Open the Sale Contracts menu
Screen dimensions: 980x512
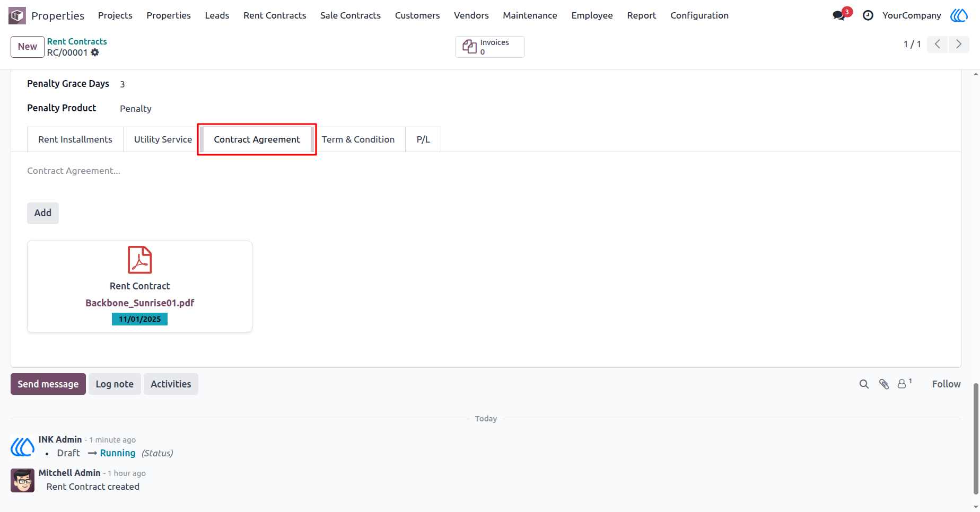tap(351, 15)
